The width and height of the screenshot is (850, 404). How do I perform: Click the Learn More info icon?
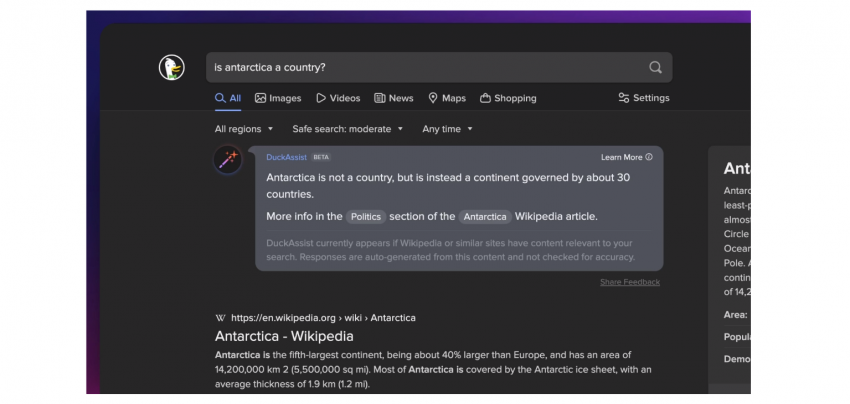(x=649, y=157)
